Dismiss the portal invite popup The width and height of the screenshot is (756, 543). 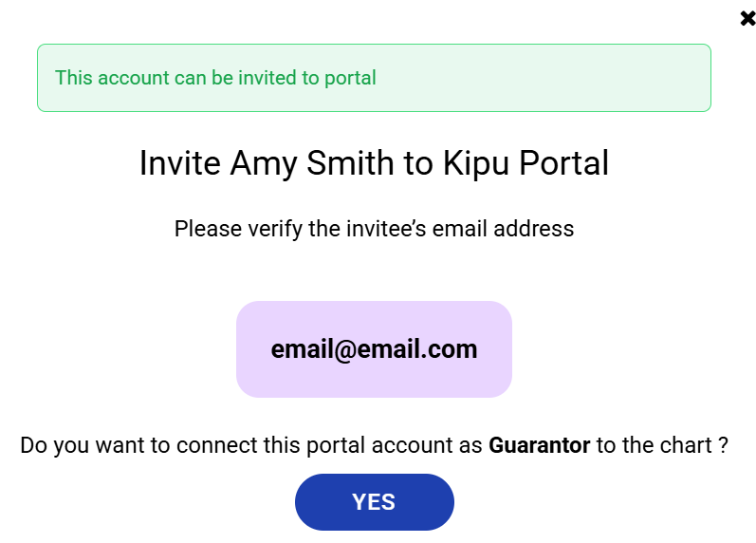[x=747, y=18]
